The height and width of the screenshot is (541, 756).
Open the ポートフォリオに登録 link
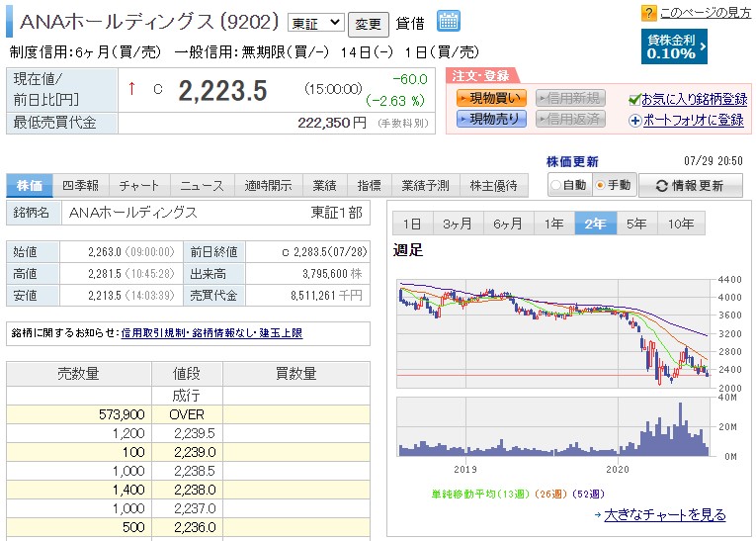[x=694, y=121]
